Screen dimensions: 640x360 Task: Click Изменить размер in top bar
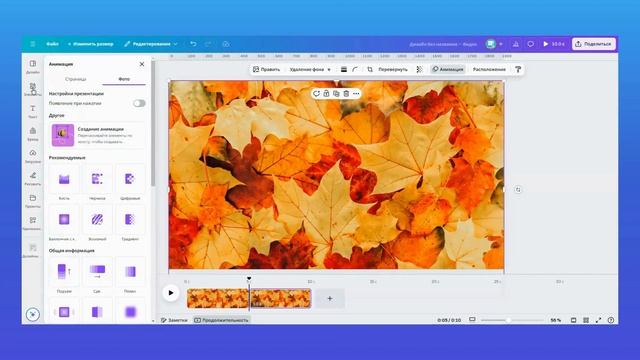(91, 44)
